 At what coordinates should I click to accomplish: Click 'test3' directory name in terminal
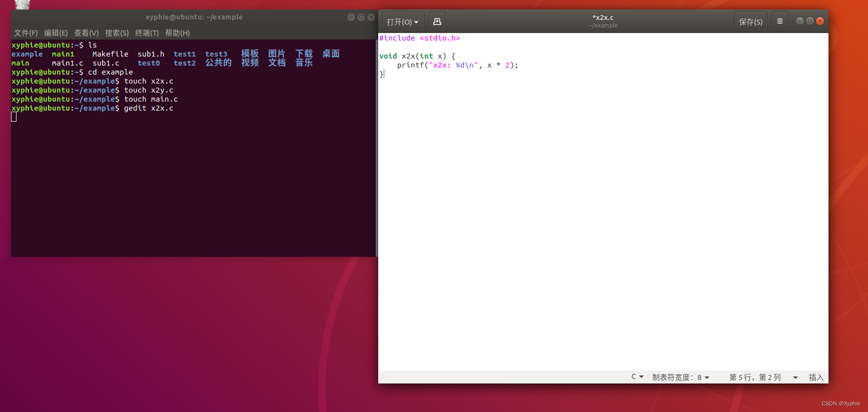tap(216, 54)
